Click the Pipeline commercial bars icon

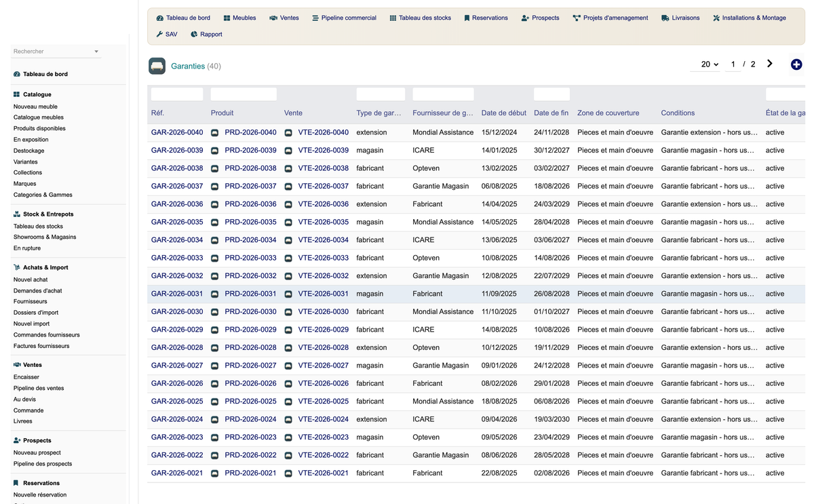coord(315,18)
